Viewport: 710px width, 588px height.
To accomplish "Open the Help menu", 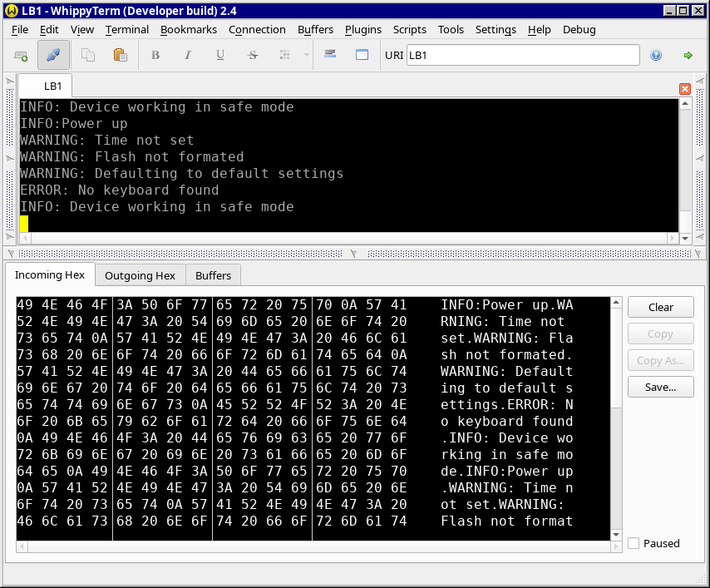I will coord(539,30).
